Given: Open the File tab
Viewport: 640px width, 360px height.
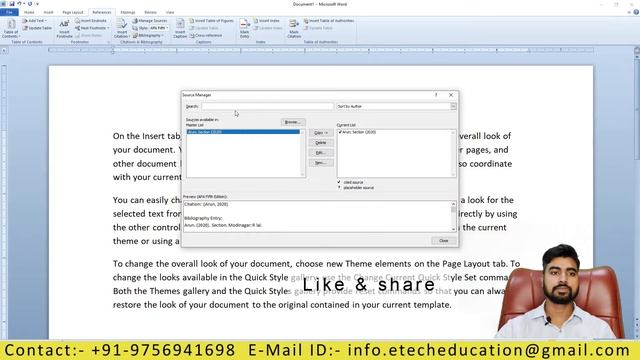Looking at the screenshot, I should coord(9,12).
